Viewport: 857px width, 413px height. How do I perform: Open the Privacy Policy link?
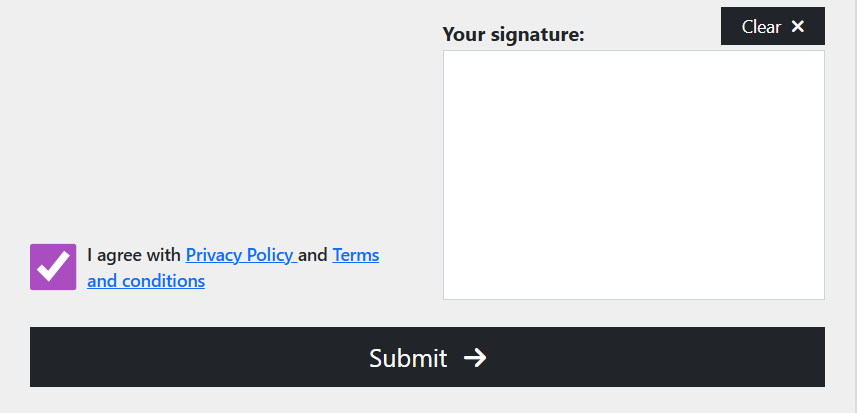(240, 255)
